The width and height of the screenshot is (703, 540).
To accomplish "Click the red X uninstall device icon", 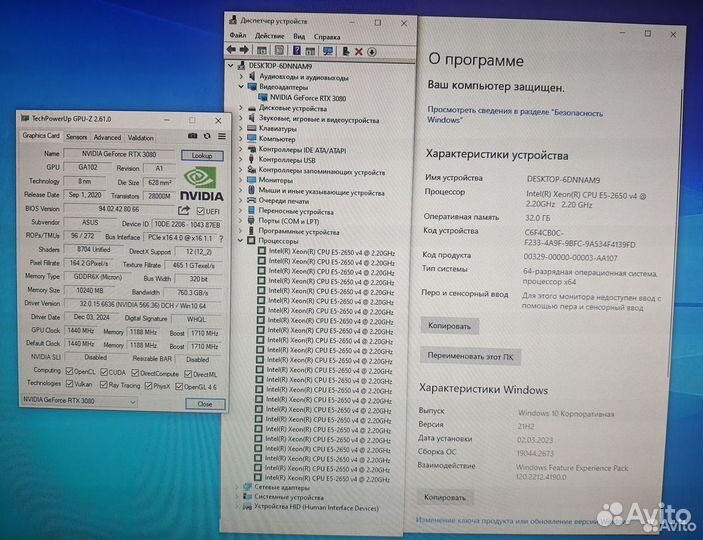I will coord(359,52).
